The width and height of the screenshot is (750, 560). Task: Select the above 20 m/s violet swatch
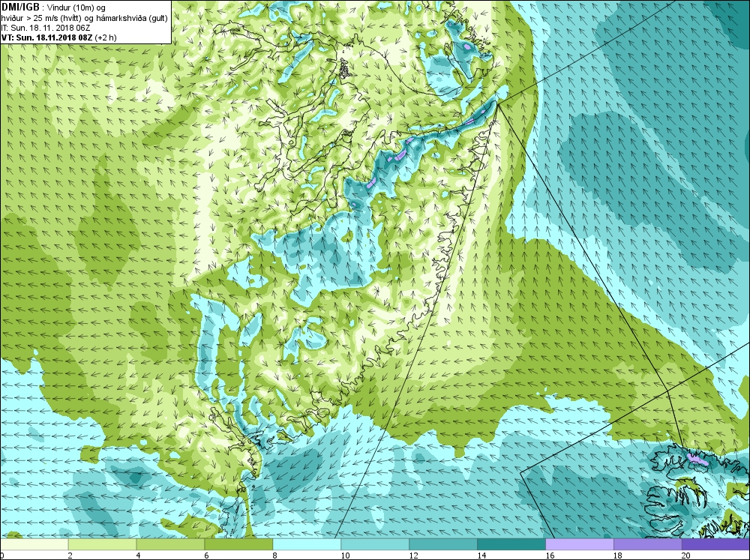coord(715,544)
